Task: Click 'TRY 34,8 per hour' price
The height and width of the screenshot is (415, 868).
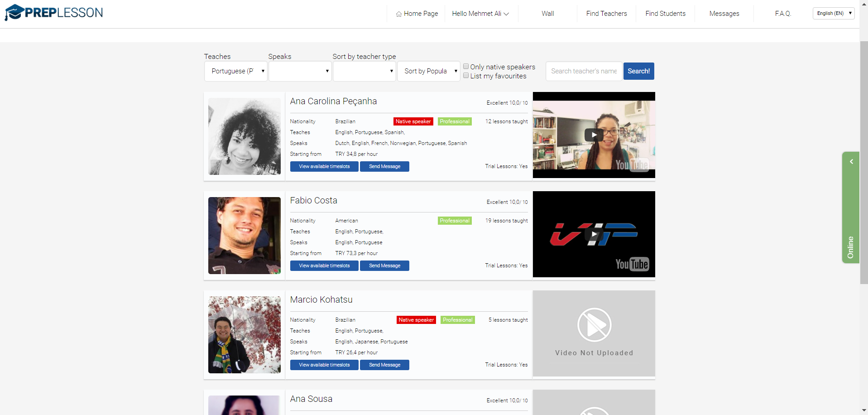Action: point(356,154)
